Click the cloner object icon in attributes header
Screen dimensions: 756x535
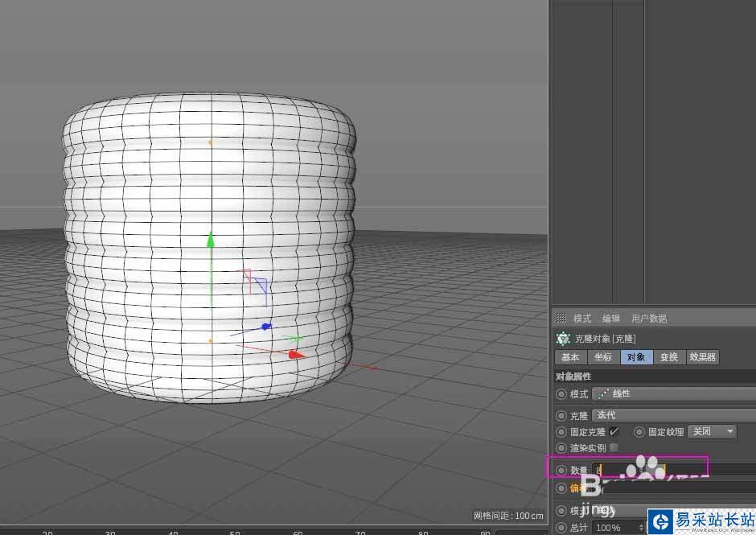(563, 339)
